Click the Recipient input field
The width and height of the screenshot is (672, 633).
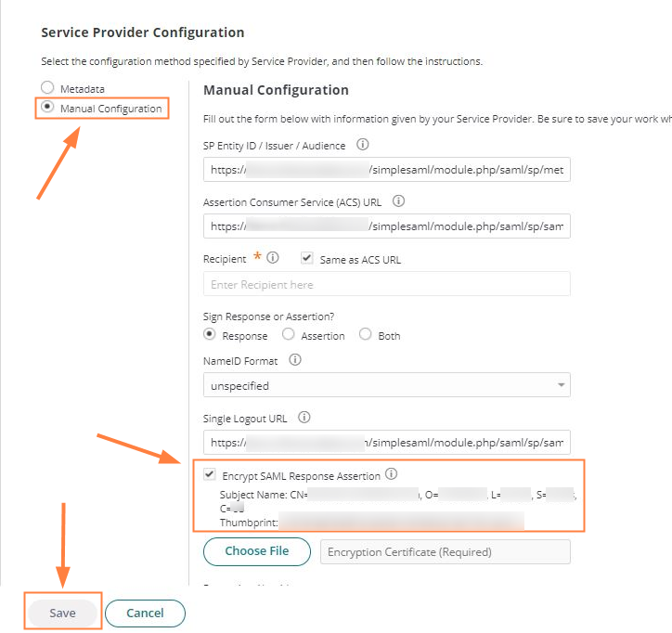pyautogui.click(x=386, y=284)
